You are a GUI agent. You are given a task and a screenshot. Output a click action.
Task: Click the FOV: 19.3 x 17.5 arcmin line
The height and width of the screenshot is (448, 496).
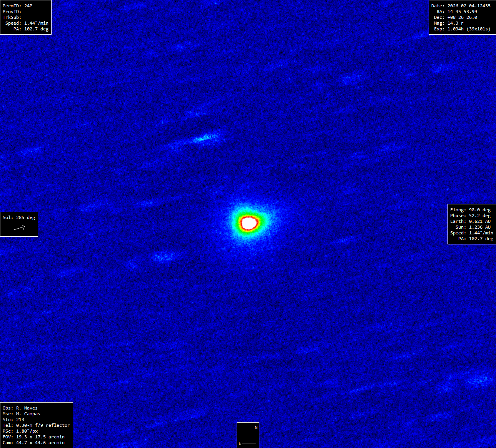click(33, 437)
